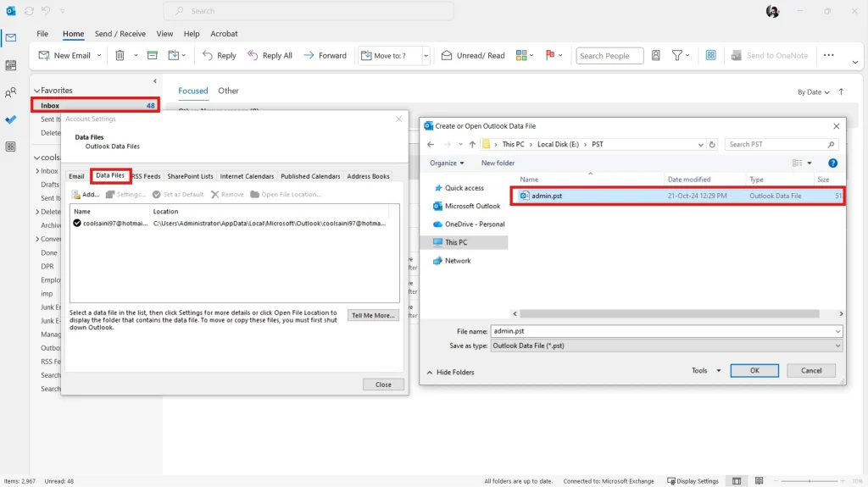The width and height of the screenshot is (868, 487).
Task: Open the Organize dropdown in file dialog
Action: (447, 163)
